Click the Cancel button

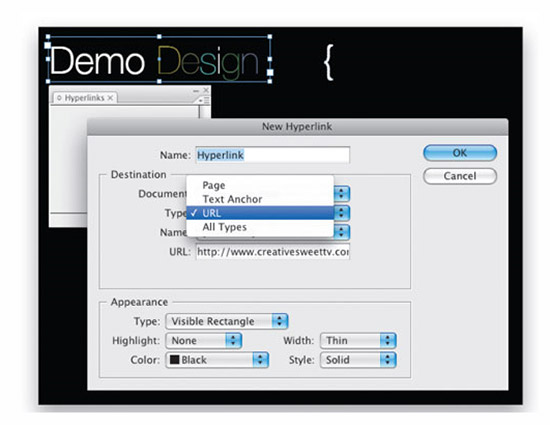(460, 176)
